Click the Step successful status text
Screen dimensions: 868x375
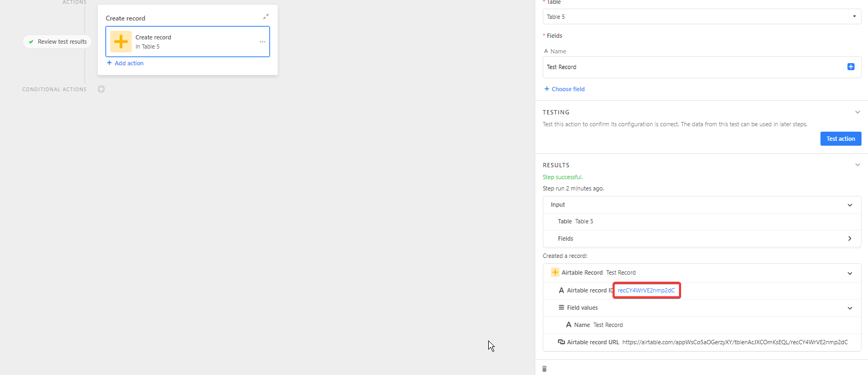point(563,177)
